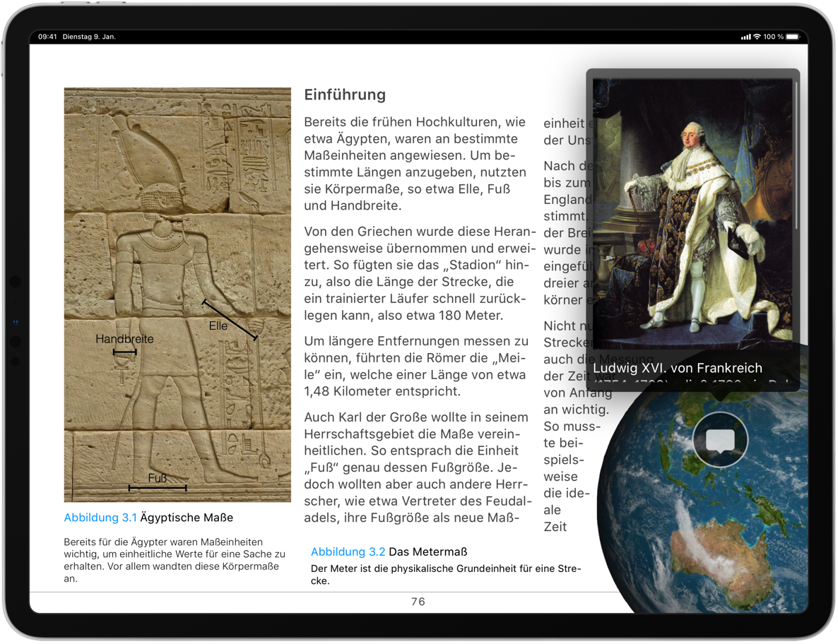Tap the Dienstag 9. Jan. date
838x644 pixels.
[x=89, y=37]
